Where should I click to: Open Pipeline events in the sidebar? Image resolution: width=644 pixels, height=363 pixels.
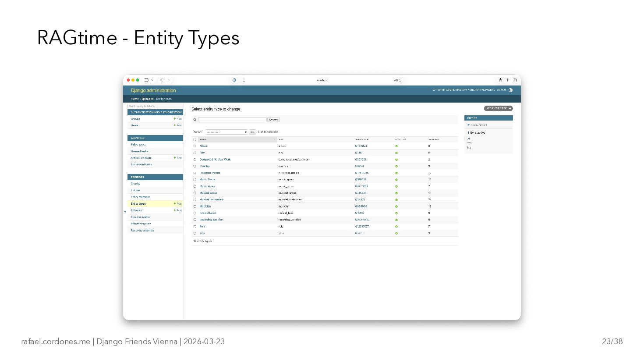click(140, 217)
